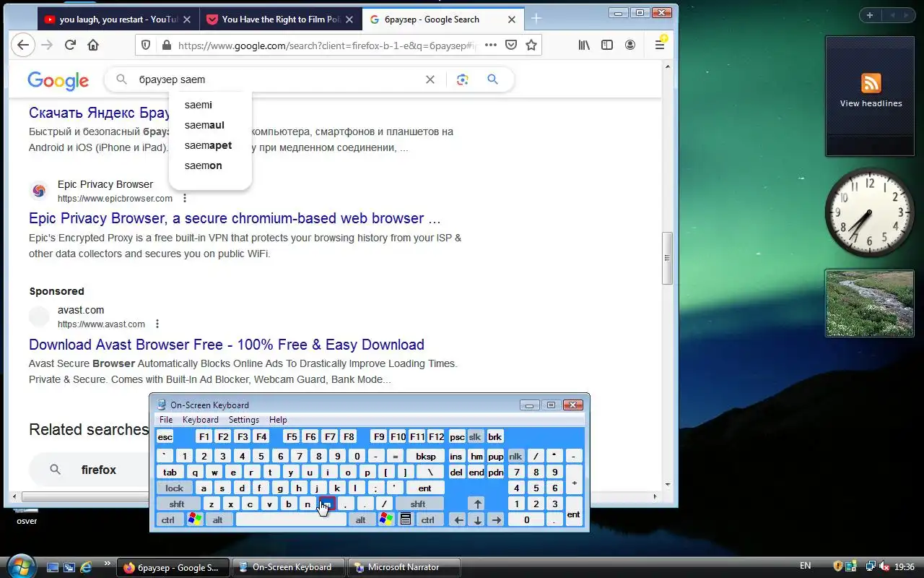
Task: Choose the 'saemi' search suggestion
Action: point(199,105)
